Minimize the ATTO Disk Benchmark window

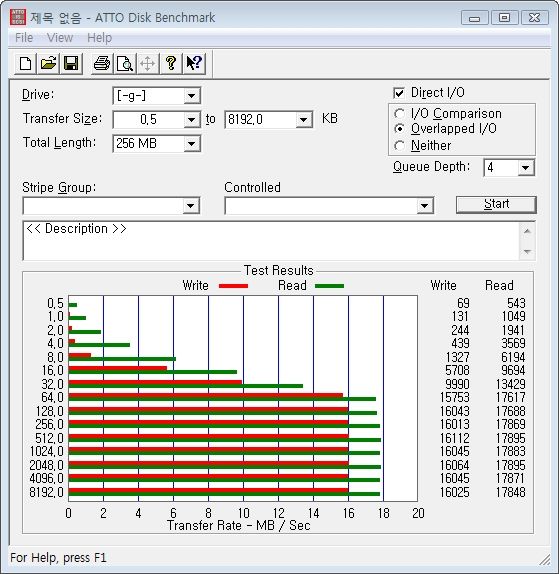pyautogui.click(x=474, y=18)
